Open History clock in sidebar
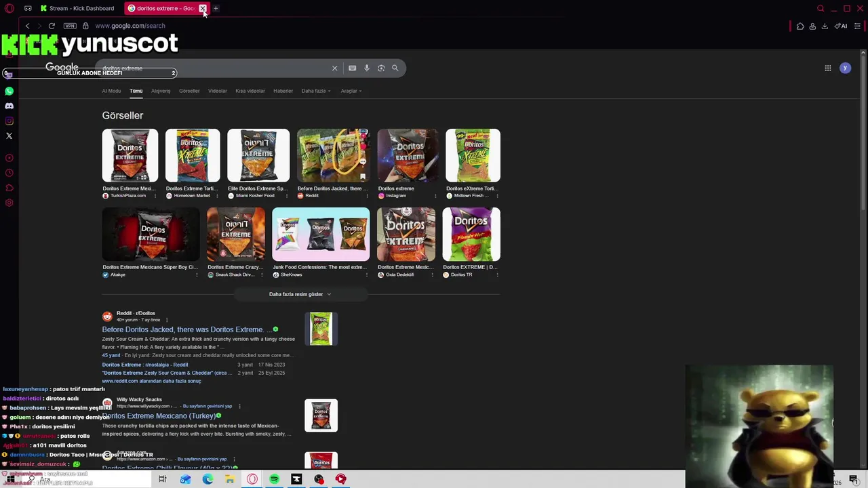 [9, 173]
